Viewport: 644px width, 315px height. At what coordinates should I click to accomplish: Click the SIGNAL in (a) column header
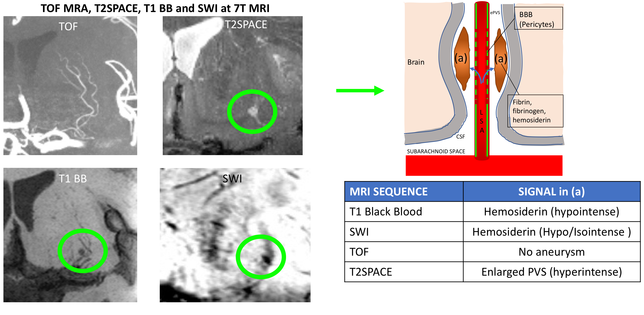point(551,192)
